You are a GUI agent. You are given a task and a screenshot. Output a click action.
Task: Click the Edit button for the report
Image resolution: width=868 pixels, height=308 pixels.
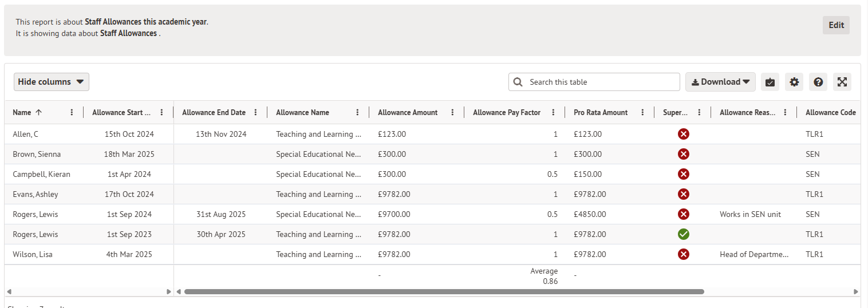[836, 25]
